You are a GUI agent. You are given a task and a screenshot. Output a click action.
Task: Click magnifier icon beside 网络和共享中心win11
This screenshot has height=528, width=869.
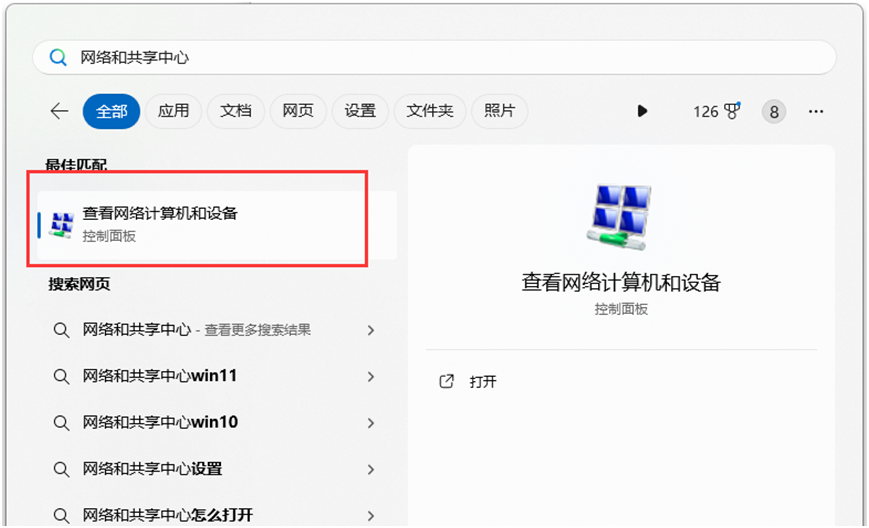(x=61, y=377)
